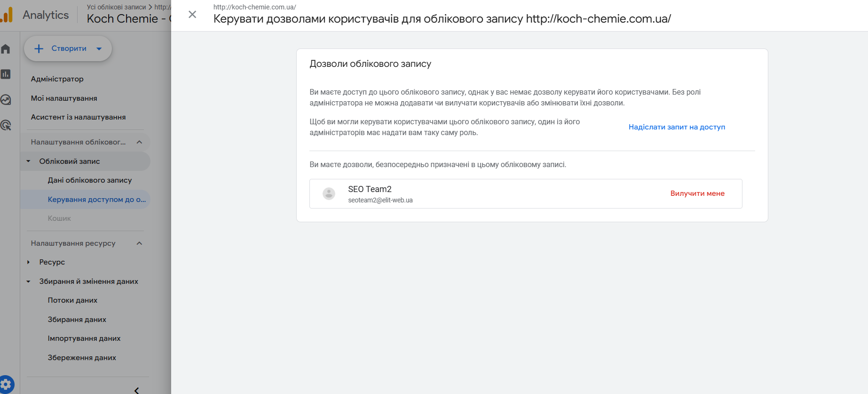
Task: Collapse the Збирання й змінення даних arrow
Action: click(29, 281)
